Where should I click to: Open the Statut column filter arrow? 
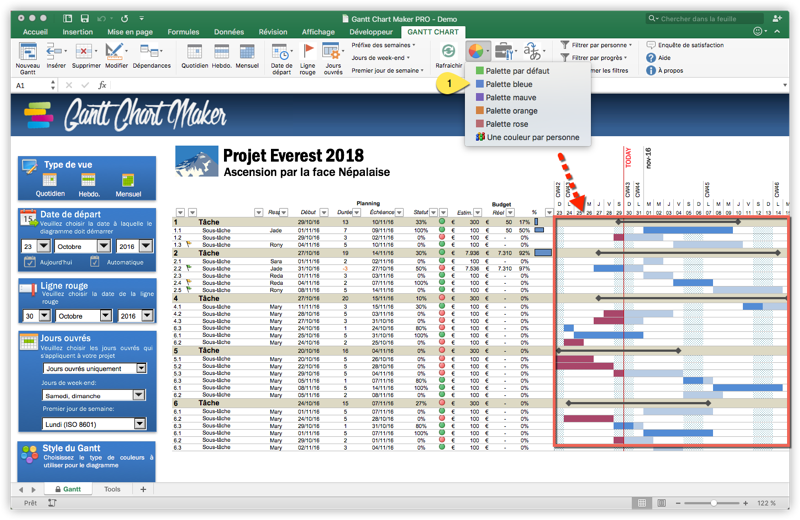(433, 212)
